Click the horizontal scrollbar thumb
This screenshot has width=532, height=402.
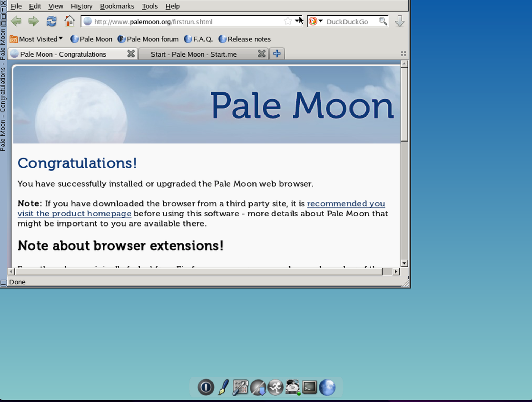click(198, 271)
